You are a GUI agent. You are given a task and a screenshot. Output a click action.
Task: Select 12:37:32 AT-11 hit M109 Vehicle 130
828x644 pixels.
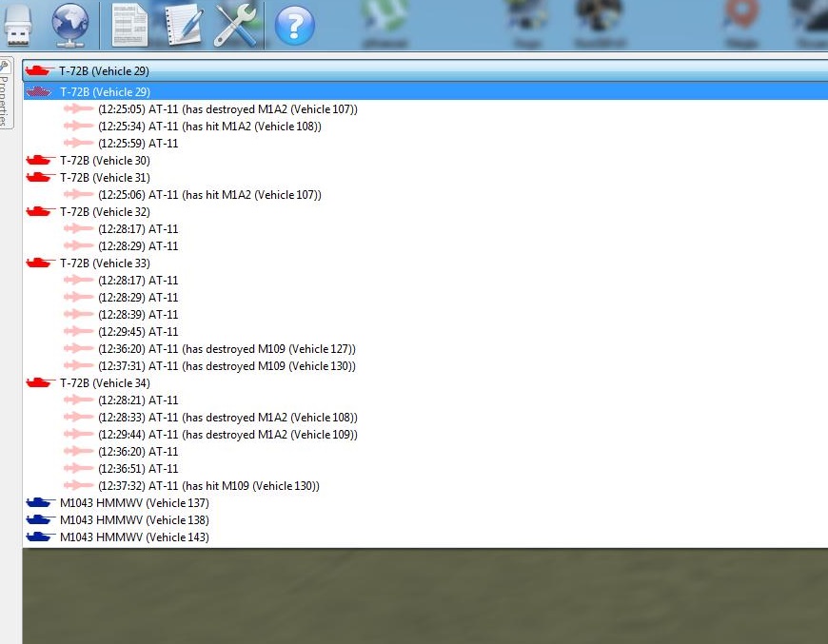(x=209, y=486)
